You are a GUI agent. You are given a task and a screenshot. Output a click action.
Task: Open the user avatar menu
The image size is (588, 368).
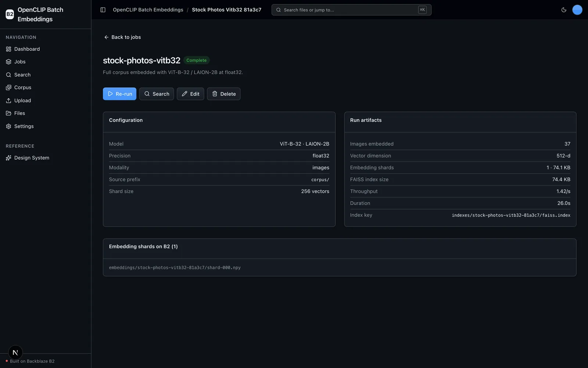[577, 10]
